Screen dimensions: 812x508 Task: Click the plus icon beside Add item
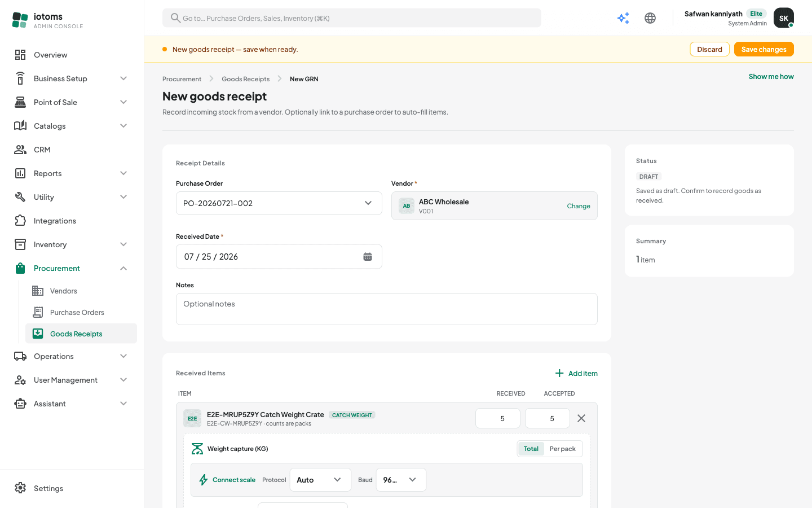[x=559, y=373]
